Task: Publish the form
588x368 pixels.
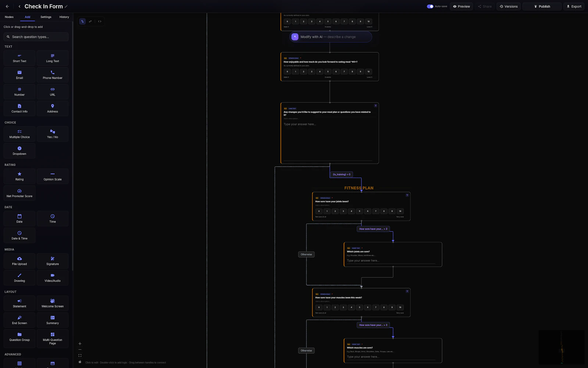Action: click(x=542, y=6)
